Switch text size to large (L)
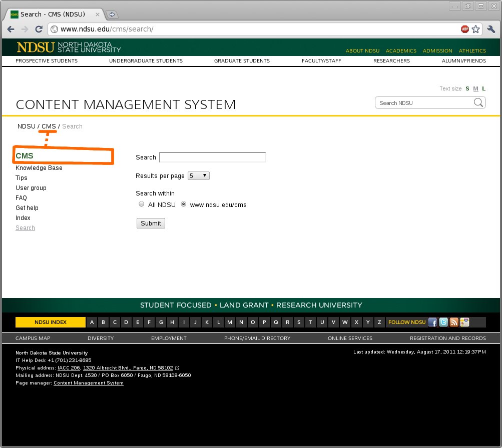502x448 pixels. tap(483, 88)
